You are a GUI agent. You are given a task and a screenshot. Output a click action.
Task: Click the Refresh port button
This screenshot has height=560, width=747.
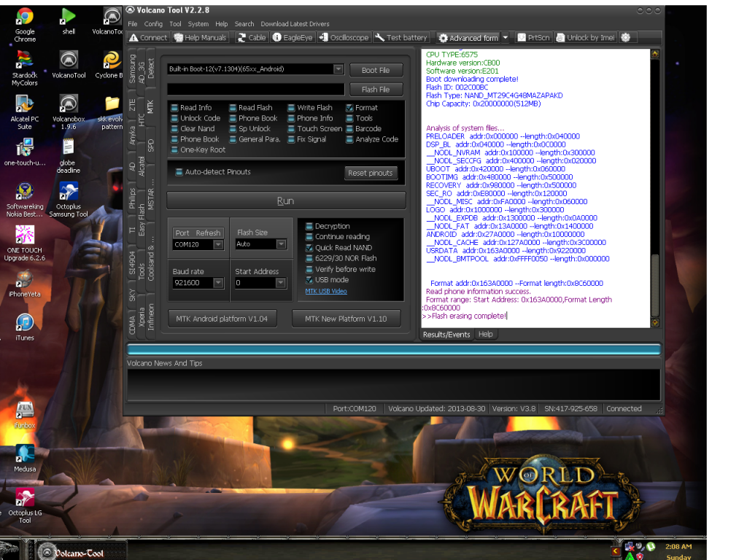coord(208,233)
